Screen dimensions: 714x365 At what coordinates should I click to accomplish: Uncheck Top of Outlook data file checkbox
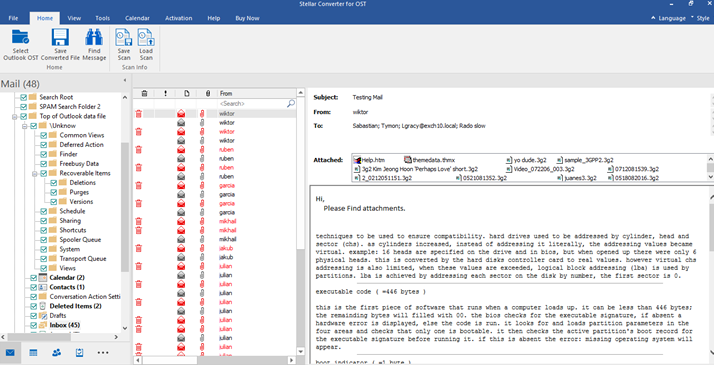click(x=24, y=116)
